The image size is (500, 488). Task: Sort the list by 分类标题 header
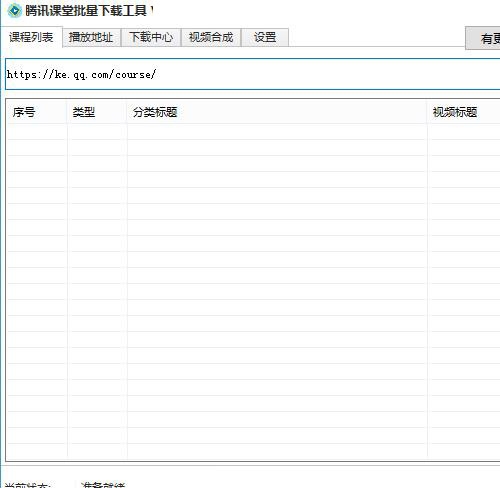click(x=277, y=112)
